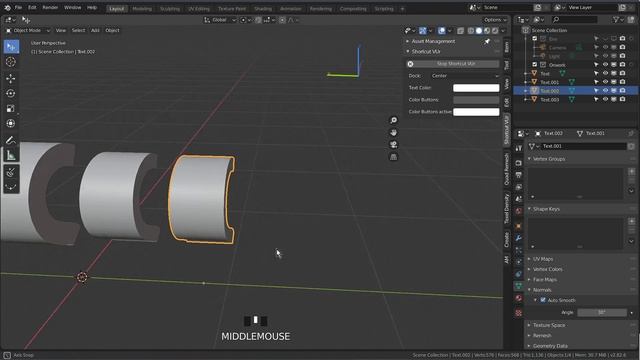
Task: Click the viewport zoom magnifier icon
Action: coord(393,120)
